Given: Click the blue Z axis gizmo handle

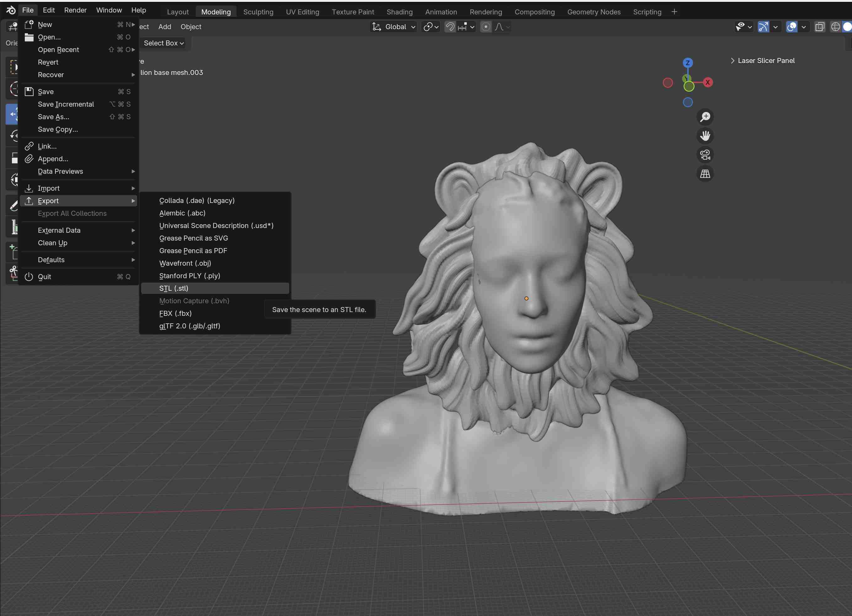Looking at the screenshot, I should point(688,63).
